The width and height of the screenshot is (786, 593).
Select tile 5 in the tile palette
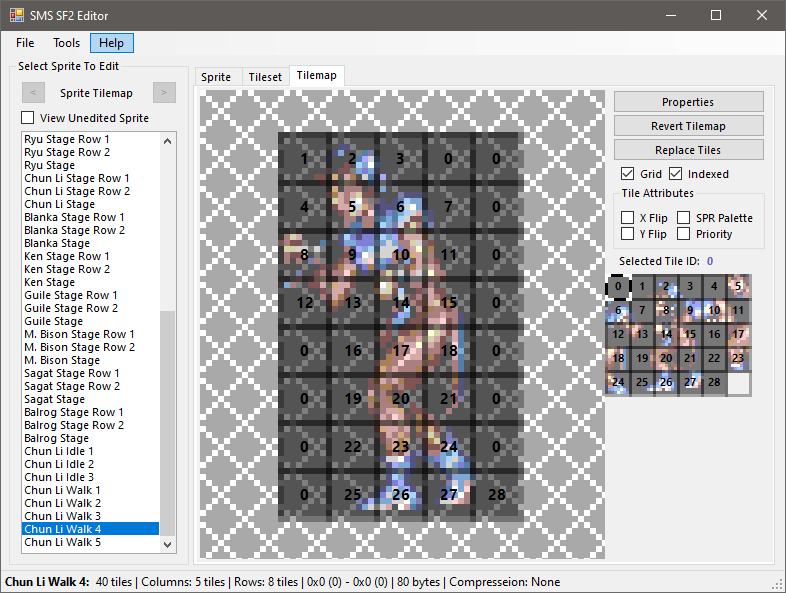tap(738, 286)
